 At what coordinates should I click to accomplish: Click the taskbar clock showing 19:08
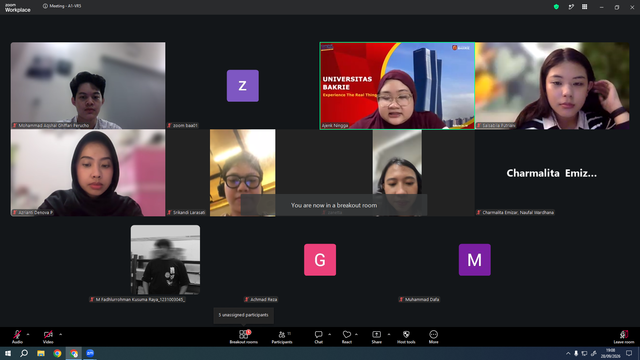(x=611, y=353)
